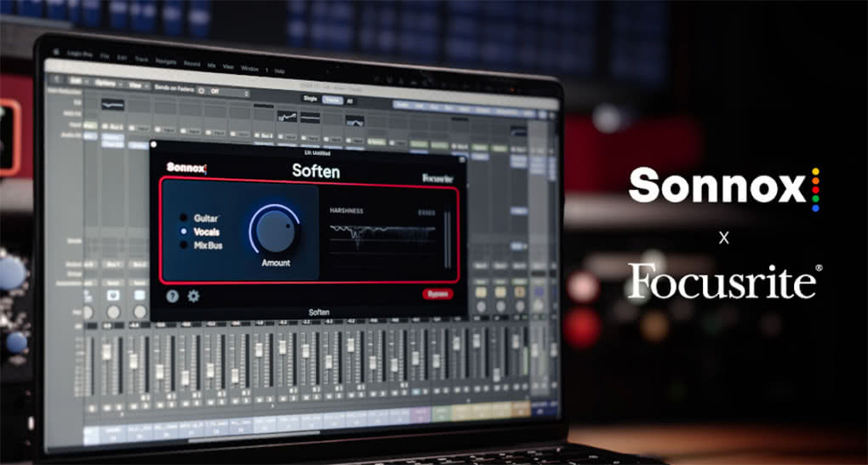Screen dimensions: 868x465
Task: Expand the mixer's View dropdown
Action: [139, 86]
